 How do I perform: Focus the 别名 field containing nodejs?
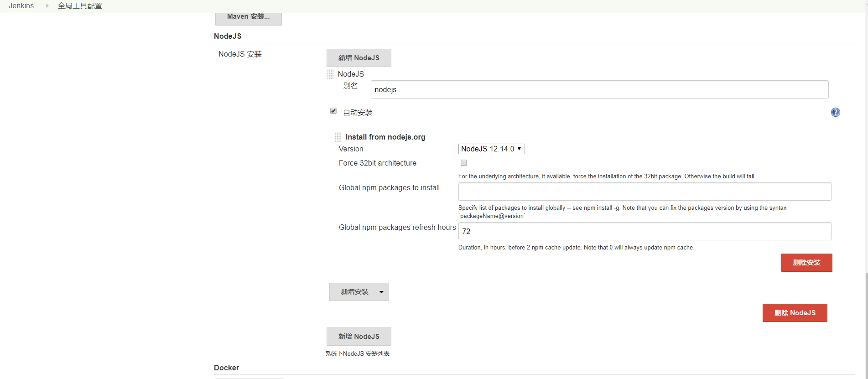click(x=599, y=89)
